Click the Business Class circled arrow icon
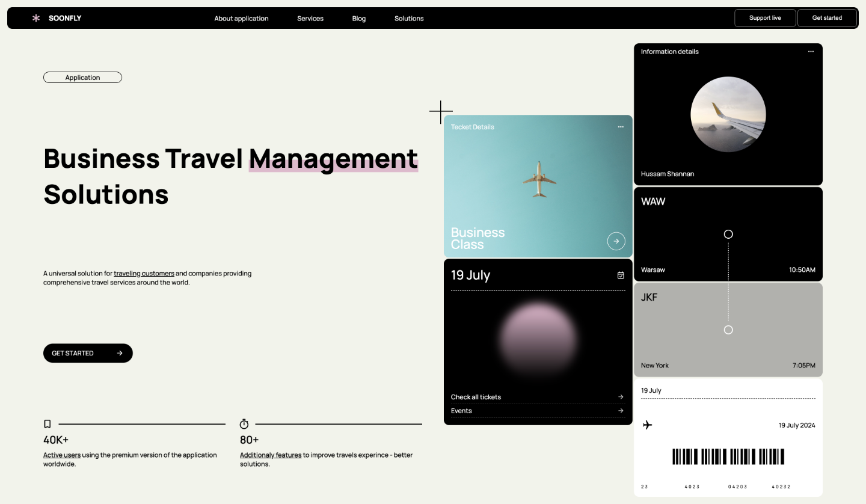This screenshot has height=504, width=866. click(616, 241)
